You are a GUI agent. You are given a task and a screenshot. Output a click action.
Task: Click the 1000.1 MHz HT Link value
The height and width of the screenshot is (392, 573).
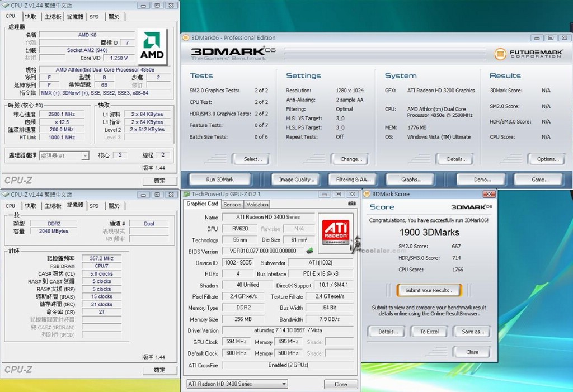click(x=62, y=138)
